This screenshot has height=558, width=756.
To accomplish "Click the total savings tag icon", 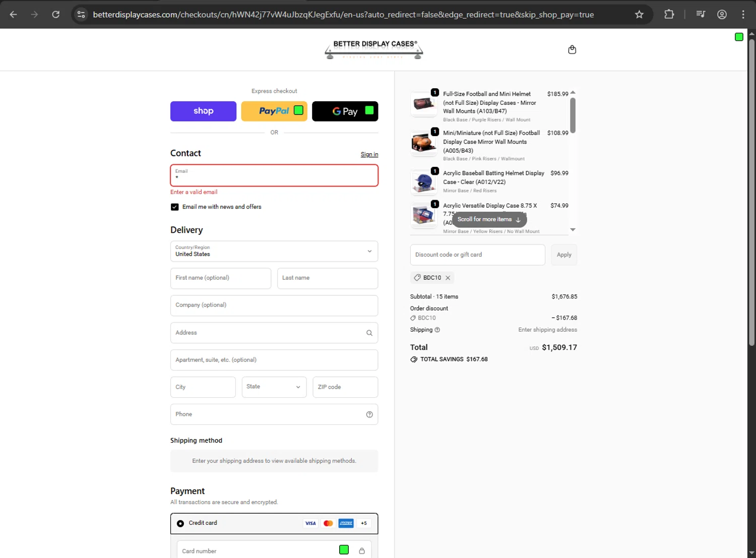I will tap(414, 359).
